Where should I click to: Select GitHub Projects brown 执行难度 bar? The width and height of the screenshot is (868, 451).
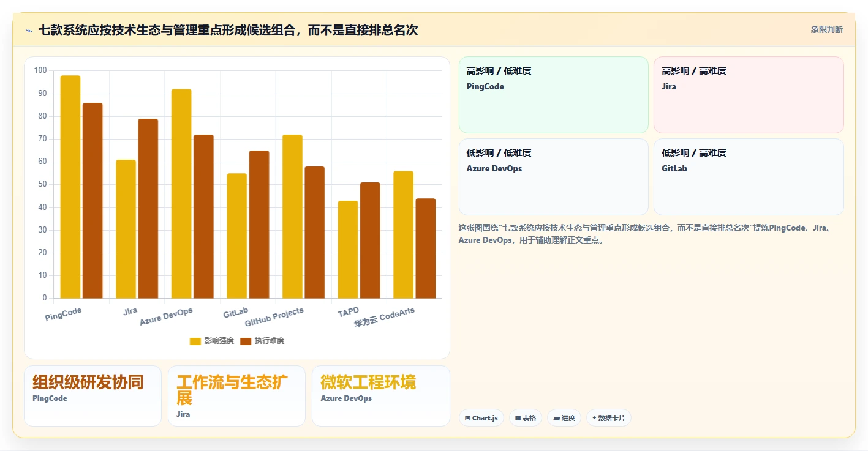pyautogui.click(x=315, y=233)
